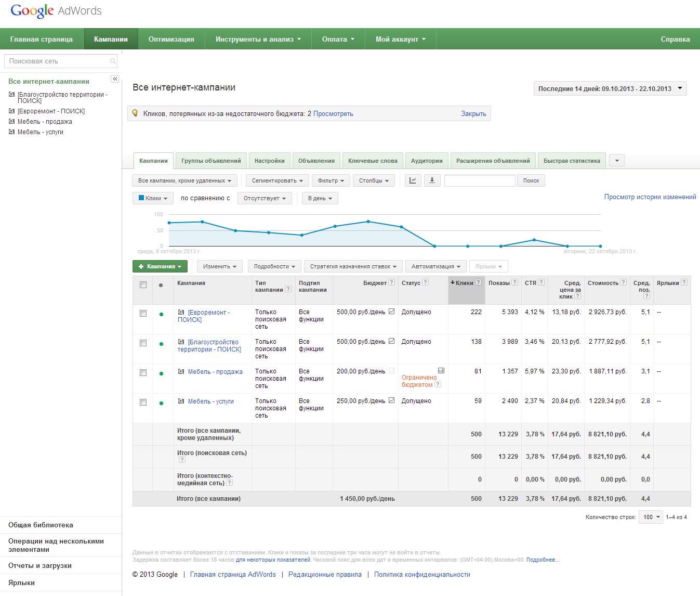Image resolution: width=700 pixels, height=596 pixels.
Task: Open the date range dropdown for last 14 days
Action: point(610,88)
